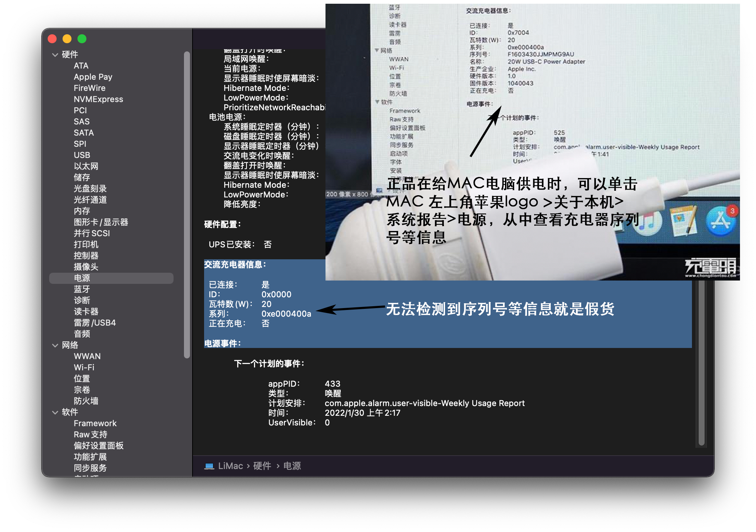Image resolution: width=756 pixels, height=532 pixels.
Task: Click the ID value 0x0000
Action: (276, 295)
